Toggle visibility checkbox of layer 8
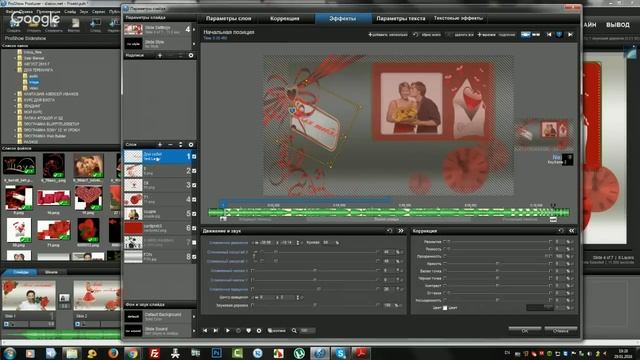 (194, 256)
